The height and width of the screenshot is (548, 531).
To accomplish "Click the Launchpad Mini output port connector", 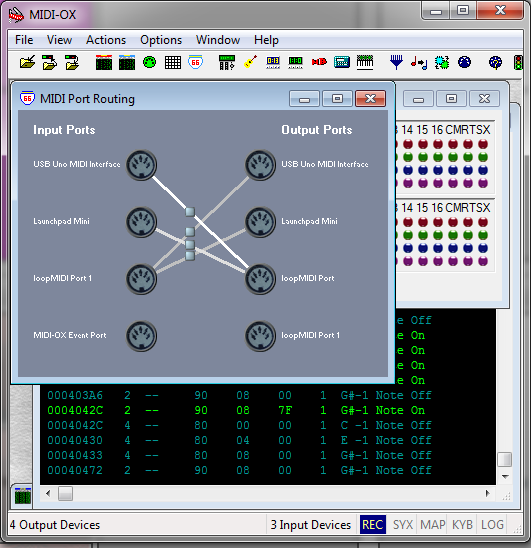I will pos(260,222).
